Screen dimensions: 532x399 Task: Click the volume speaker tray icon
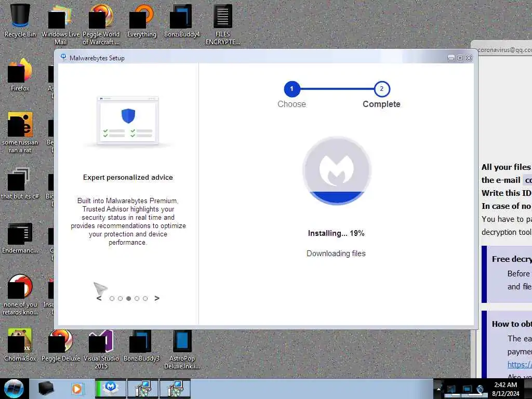tap(480, 389)
